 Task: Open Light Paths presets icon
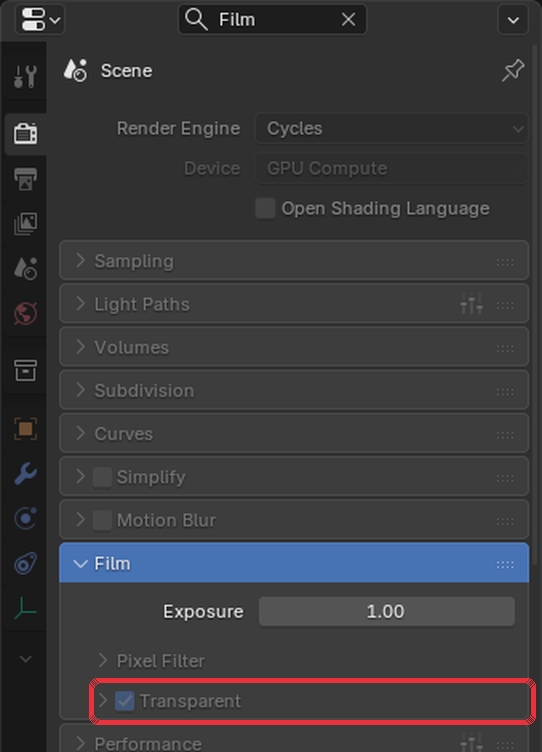click(x=471, y=304)
